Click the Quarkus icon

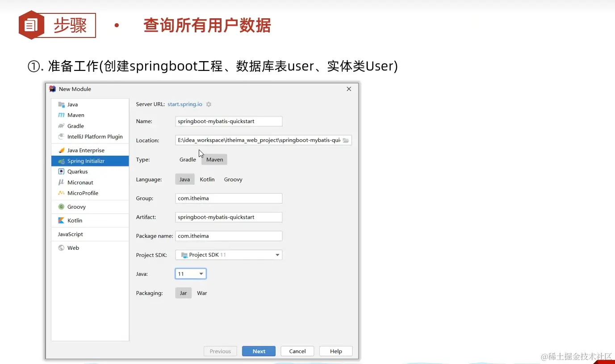click(x=61, y=171)
